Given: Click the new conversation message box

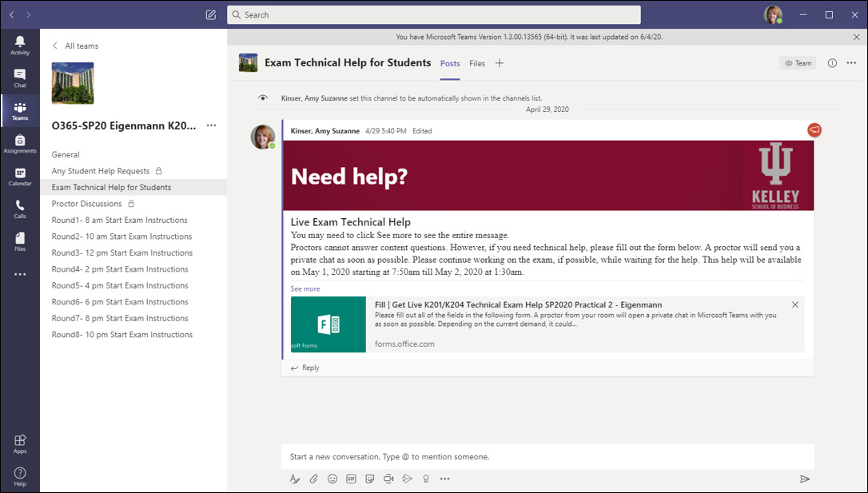Looking at the screenshot, I should click(x=547, y=457).
